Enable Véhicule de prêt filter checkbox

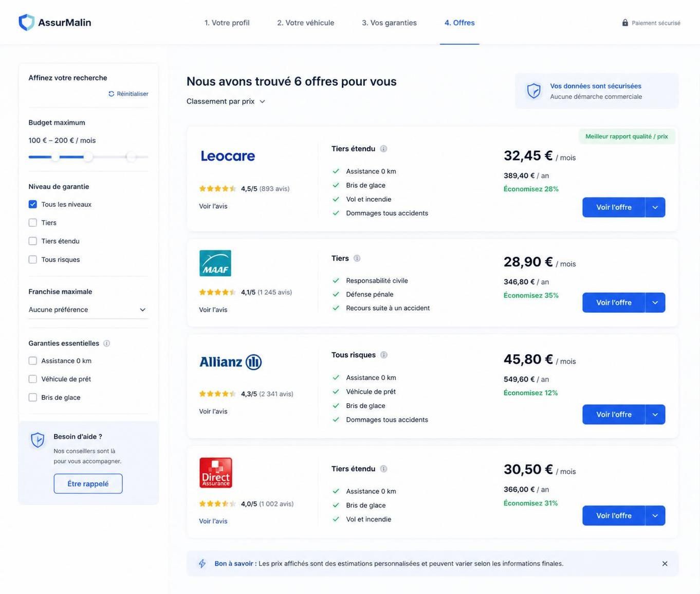(x=33, y=379)
